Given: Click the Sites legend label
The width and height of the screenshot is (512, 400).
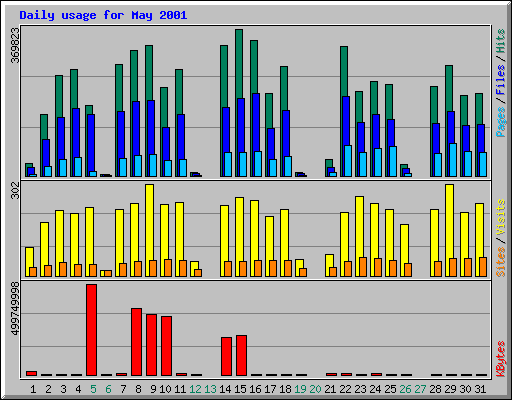Looking at the screenshot, I should coord(501,262).
